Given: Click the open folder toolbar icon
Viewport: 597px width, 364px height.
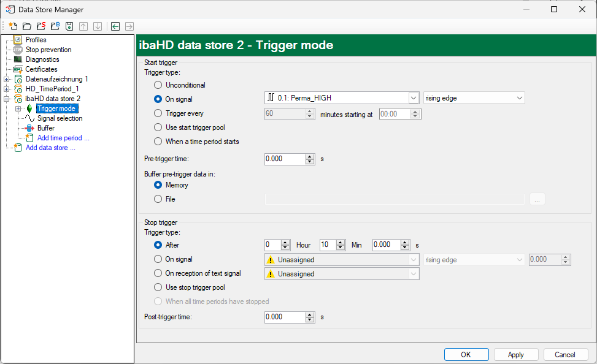Looking at the screenshot, I should click(27, 26).
